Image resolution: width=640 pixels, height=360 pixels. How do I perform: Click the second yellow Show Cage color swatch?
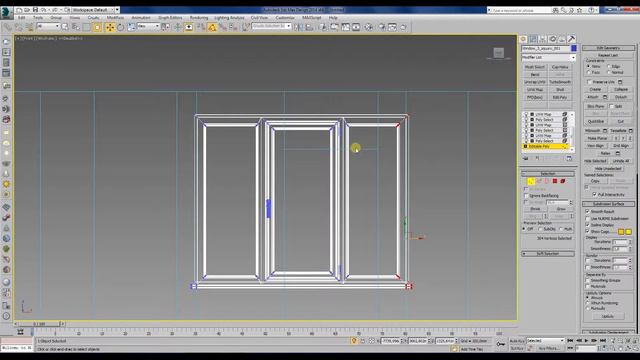[628, 232]
